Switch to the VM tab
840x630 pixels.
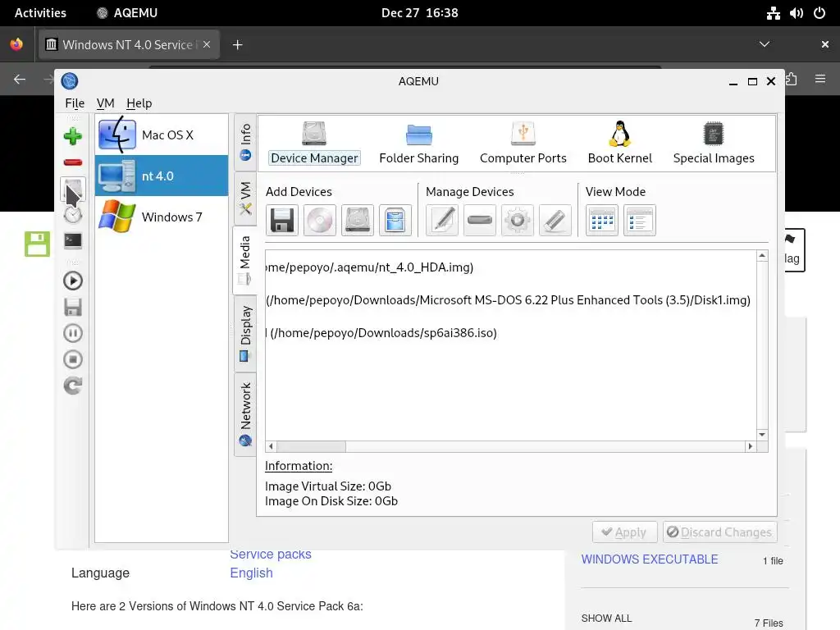[245, 199]
